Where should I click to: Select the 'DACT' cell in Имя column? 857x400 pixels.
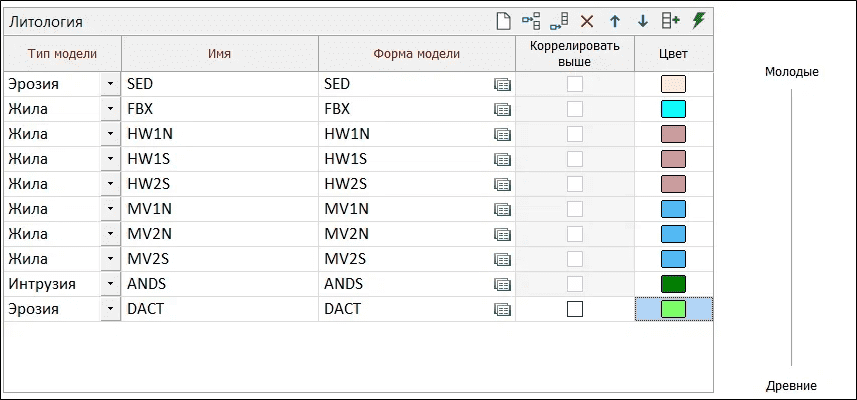pyautogui.click(x=220, y=309)
